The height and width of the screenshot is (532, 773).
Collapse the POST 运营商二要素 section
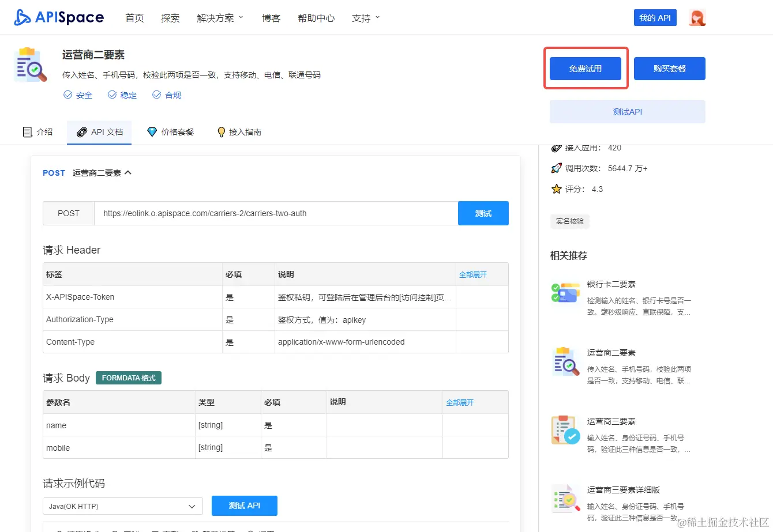(128, 173)
